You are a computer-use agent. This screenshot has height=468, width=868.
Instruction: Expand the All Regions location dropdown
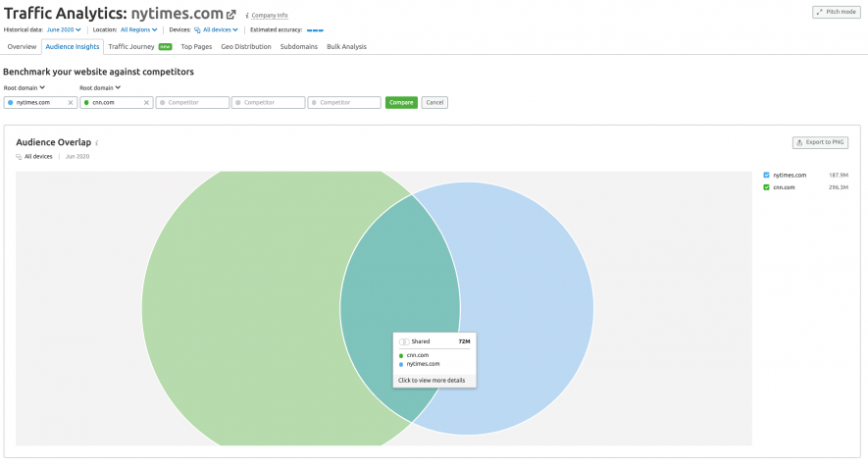click(139, 29)
